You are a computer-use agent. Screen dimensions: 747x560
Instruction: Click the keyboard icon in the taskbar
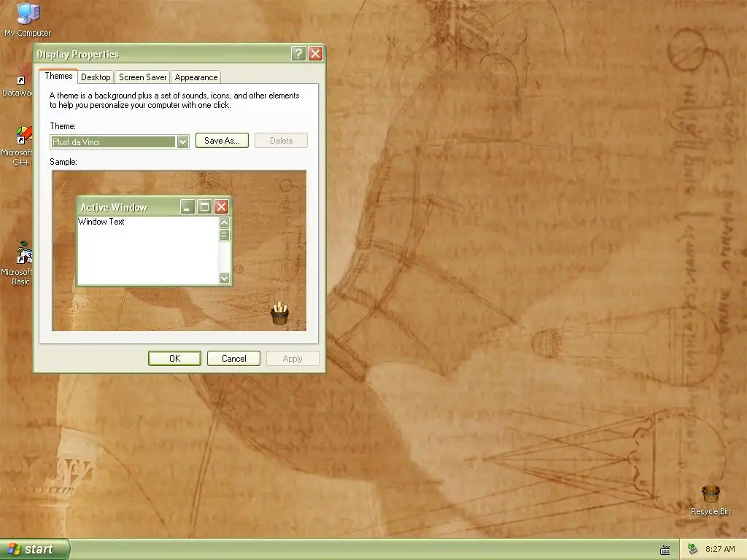click(665, 550)
